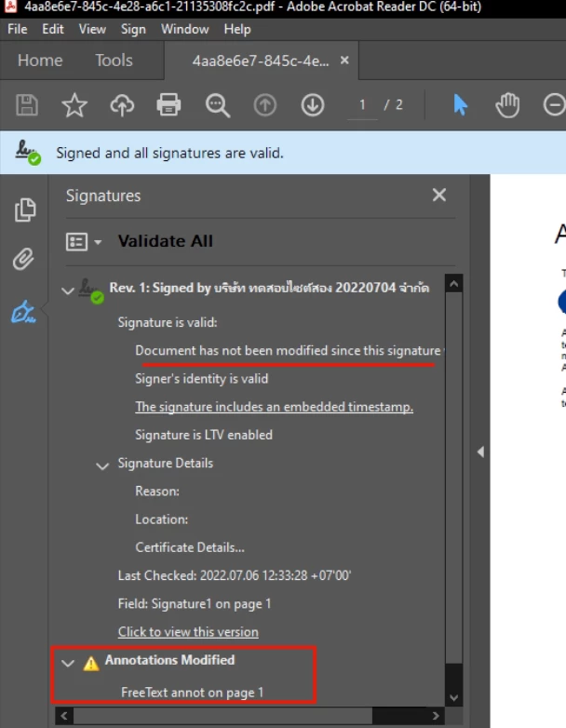Go to previous page arrow

(265, 105)
